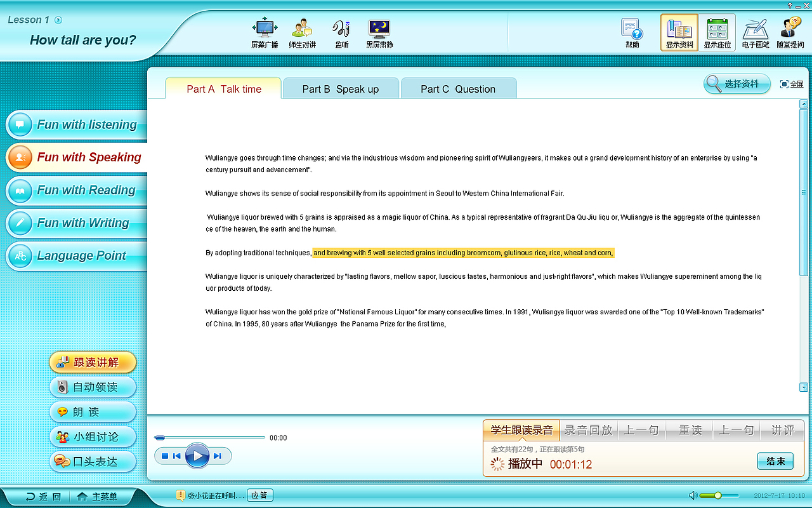
Task: Start 屏幕广播 screen broadcast
Action: pyautogui.click(x=265, y=33)
